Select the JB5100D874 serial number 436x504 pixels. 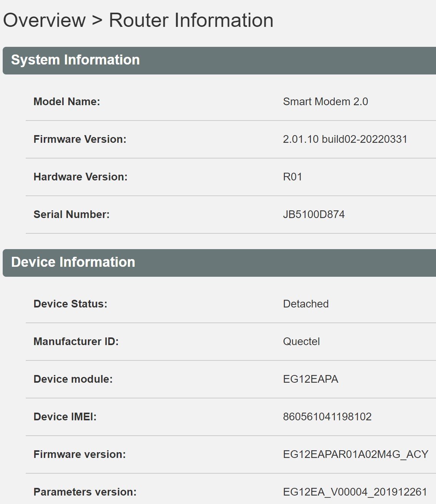pos(314,215)
